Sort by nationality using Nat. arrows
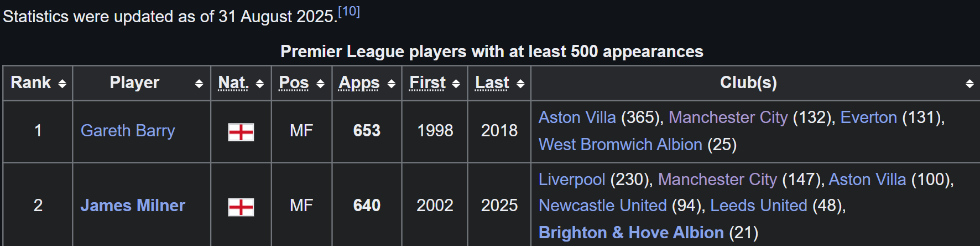 tap(260, 84)
